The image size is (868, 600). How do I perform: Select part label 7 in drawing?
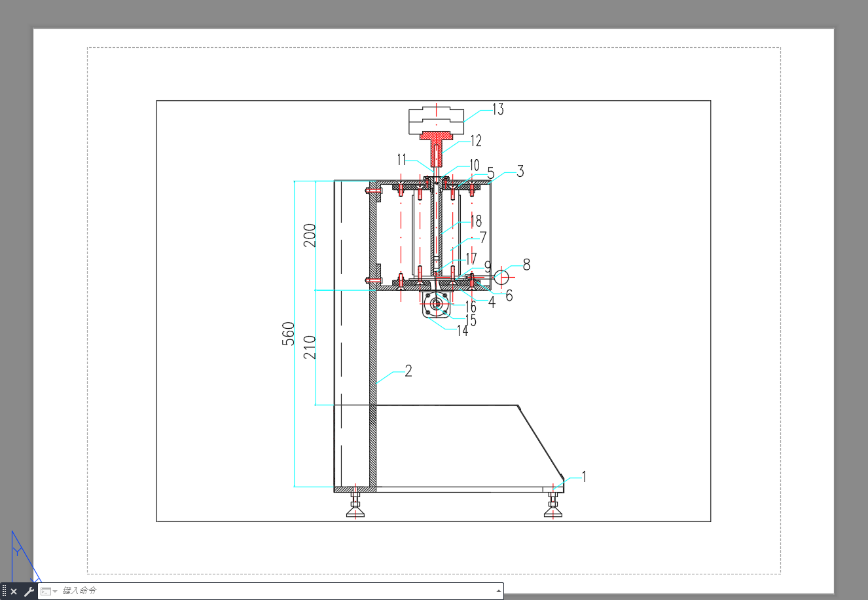tap(483, 238)
